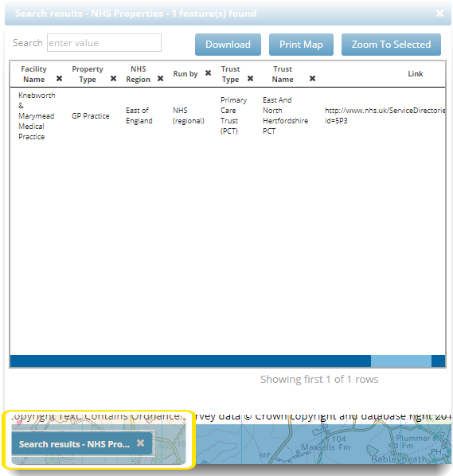
Task: Focus the Search enter value field
Action: pos(104,43)
